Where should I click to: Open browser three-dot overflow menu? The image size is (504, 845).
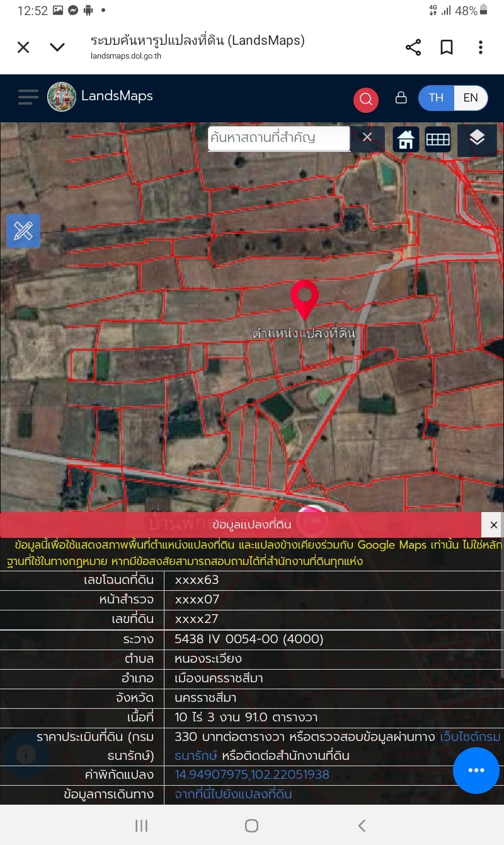480,47
